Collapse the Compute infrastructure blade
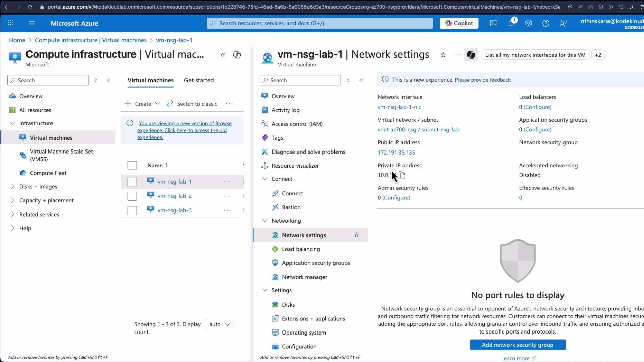644x362 pixels. pyautogui.click(x=223, y=55)
